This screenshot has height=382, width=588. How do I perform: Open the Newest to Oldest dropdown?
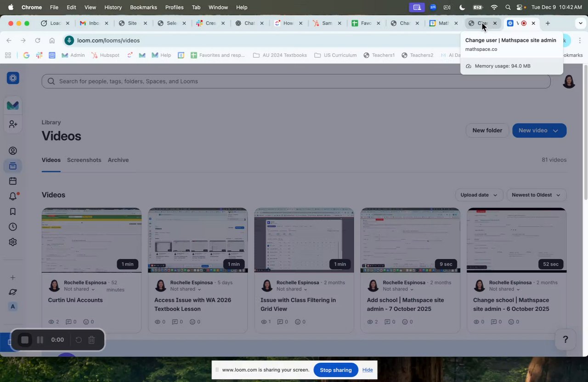coord(536,195)
